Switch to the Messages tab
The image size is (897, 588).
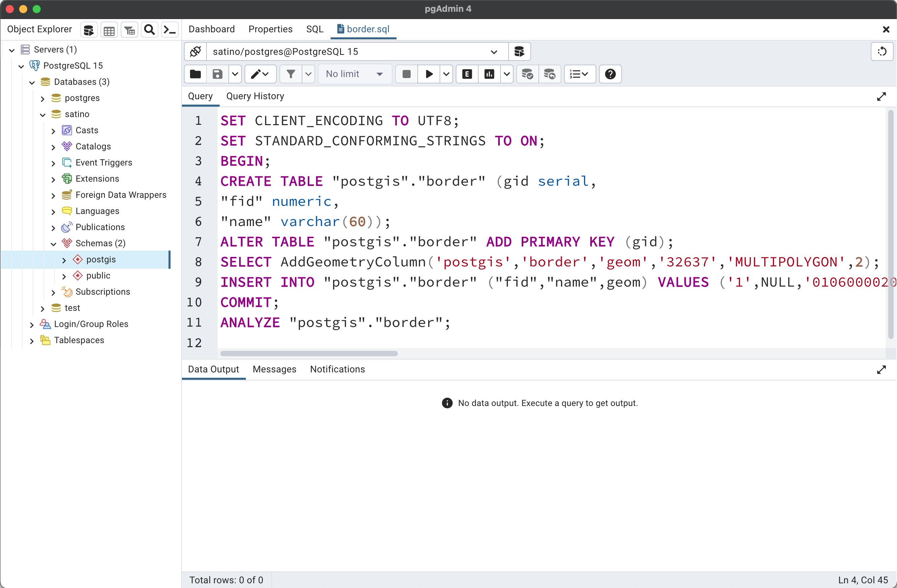[274, 369]
